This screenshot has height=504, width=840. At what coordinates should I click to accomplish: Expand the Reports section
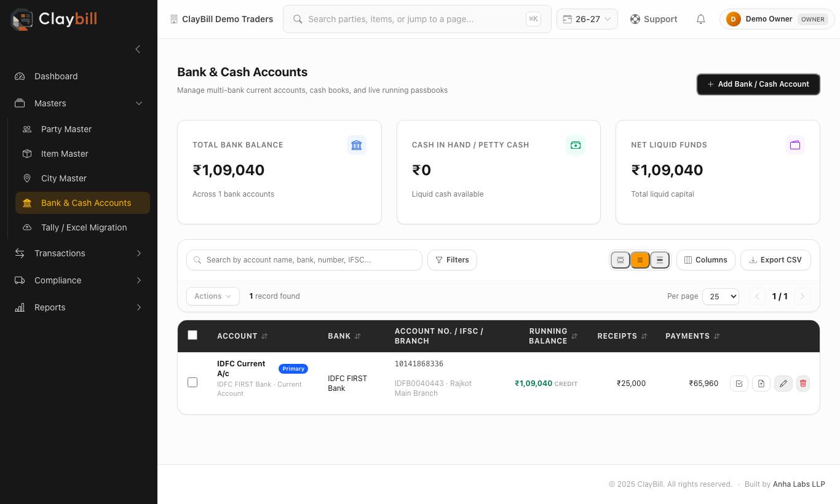(x=79, y=307)
